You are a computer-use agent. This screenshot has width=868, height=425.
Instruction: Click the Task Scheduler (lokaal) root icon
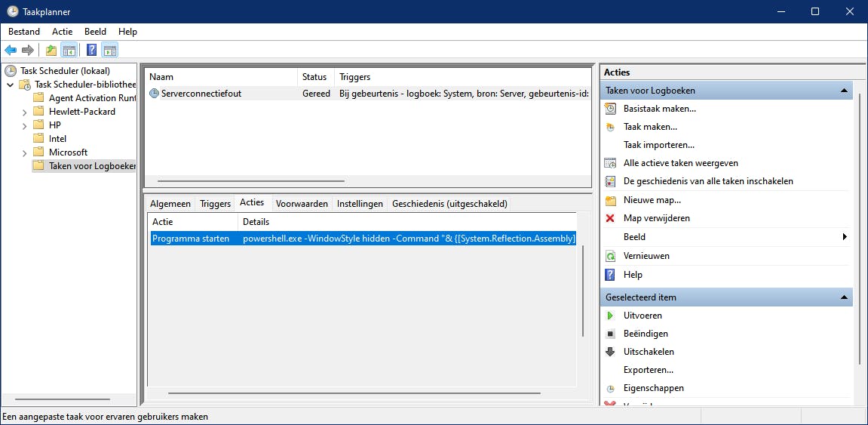click(x=11, y=71)
